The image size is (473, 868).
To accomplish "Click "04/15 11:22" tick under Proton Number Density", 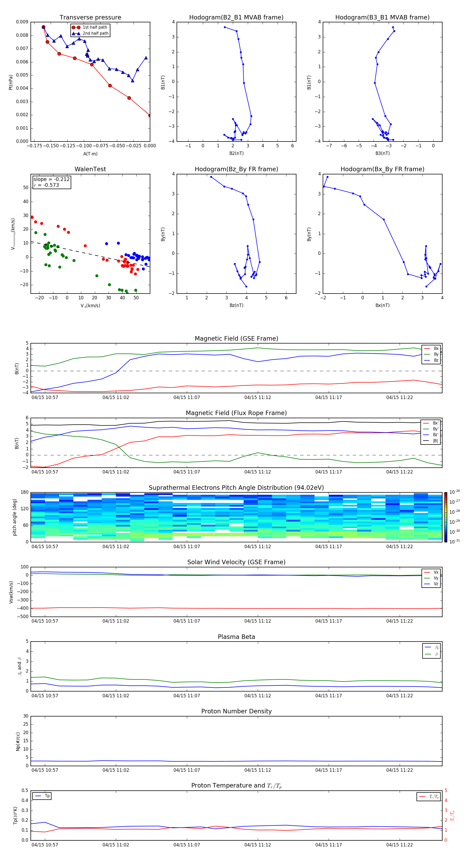I will (x=399, y=770).
